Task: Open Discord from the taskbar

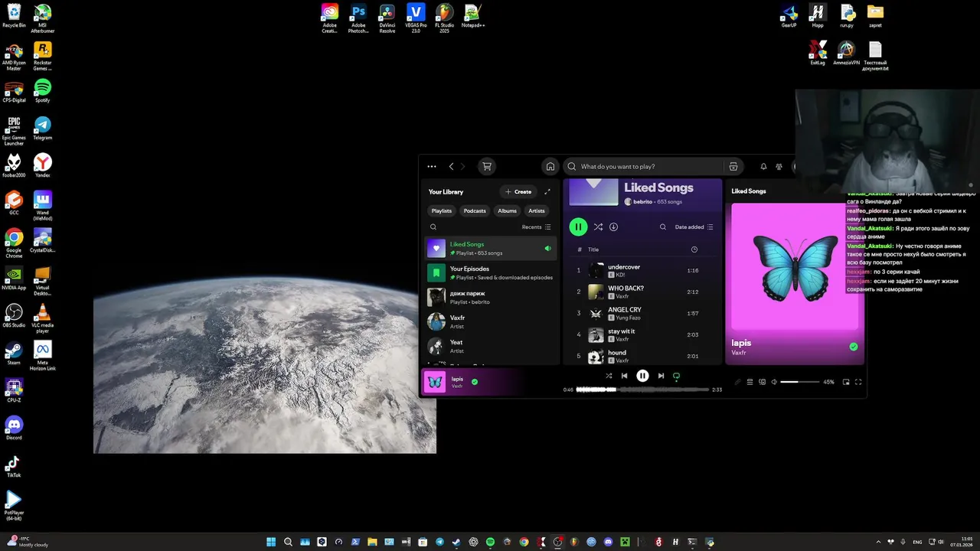Action: click(608, 542)
